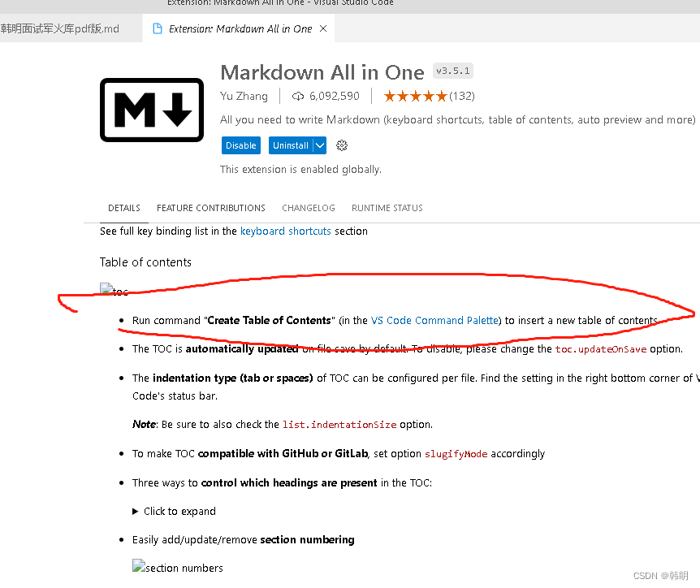Screen dimensions: 700x588
Task: Select the Runtime Status tab
Action: tap(387, 208)
